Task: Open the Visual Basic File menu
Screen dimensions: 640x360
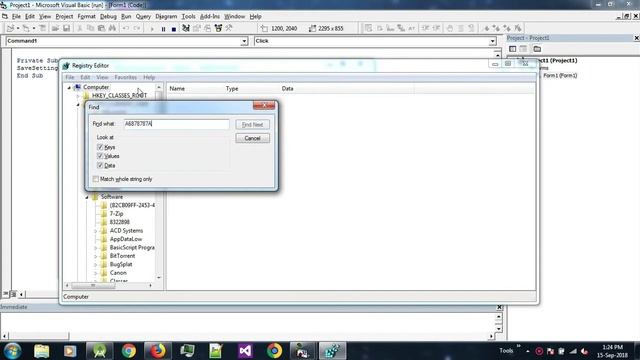Action: [x=16, y=17]
